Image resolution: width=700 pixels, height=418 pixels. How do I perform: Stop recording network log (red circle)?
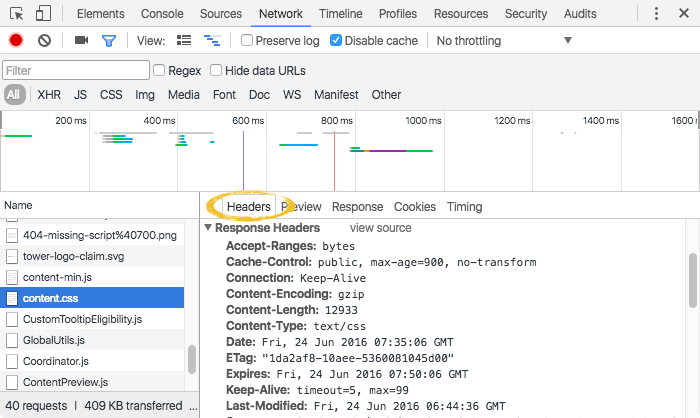16,40
